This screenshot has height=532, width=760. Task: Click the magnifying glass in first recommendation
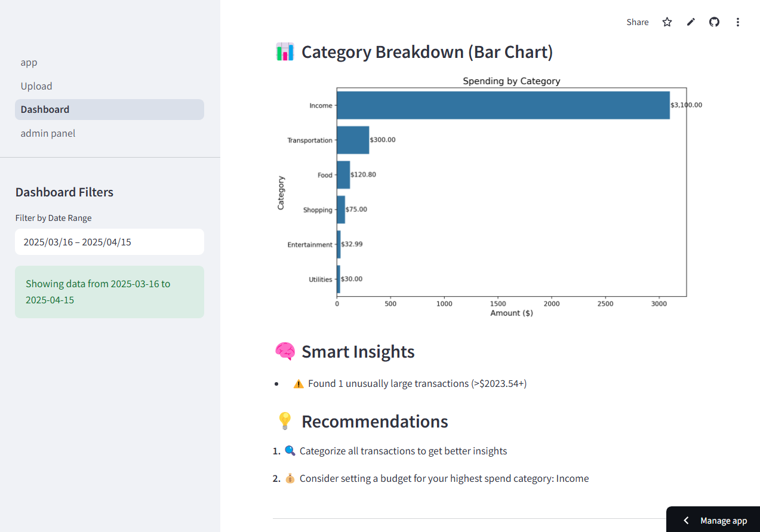[290, 450]
